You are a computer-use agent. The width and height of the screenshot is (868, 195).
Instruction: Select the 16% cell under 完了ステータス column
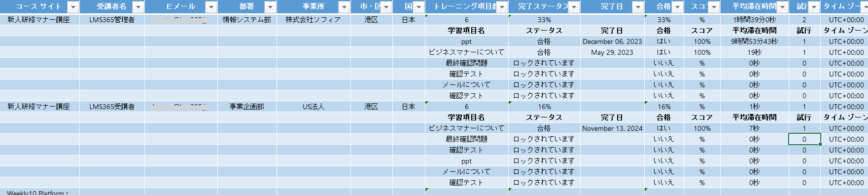tap(545, 107)
